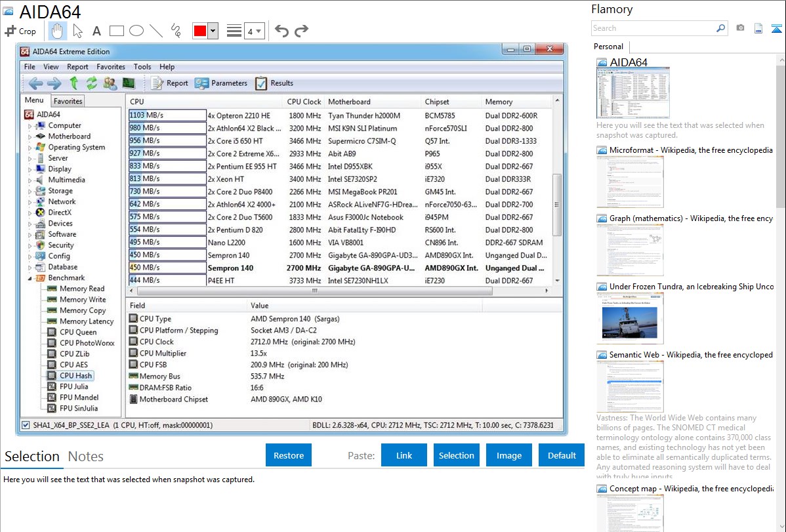Click the Report toolbar button with page icon
The image size is (786, 532).
pyautogui.click(x=169, y=83)
